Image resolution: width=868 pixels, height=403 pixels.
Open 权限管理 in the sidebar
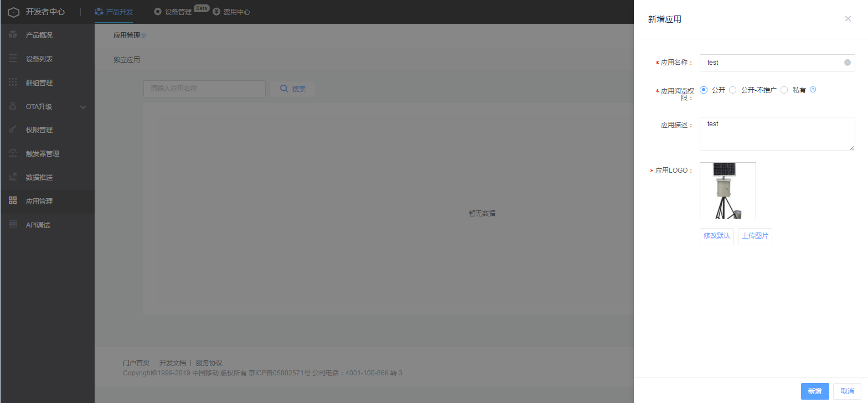click(x=48, y=130)
